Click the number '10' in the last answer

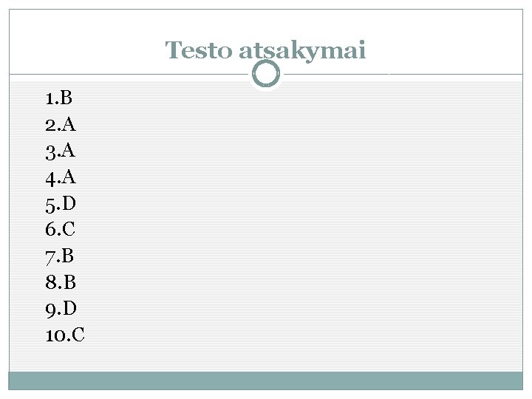tap(54, 335)
